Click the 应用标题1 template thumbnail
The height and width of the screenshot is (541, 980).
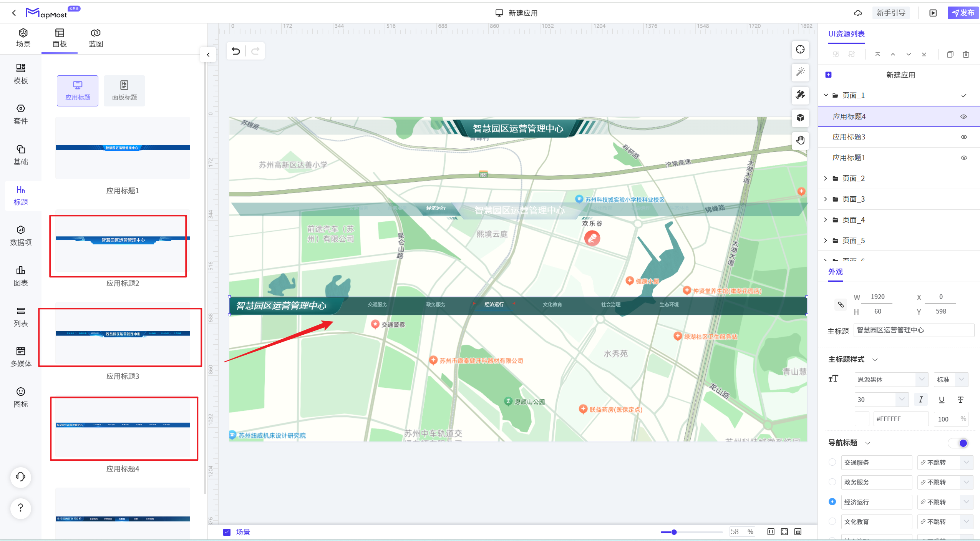click(123, 148)
